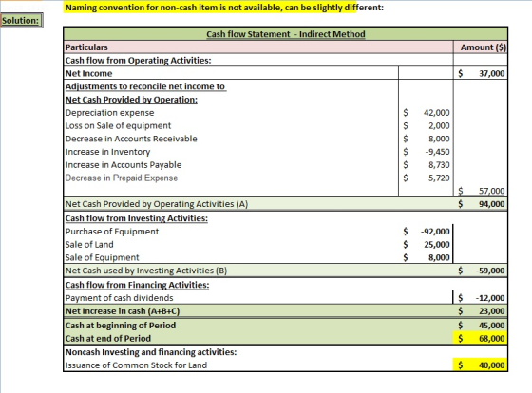The width and height of the screenshot is (532, 393).
Task: Select Cash at beginning of Period label
Action: 121,326
